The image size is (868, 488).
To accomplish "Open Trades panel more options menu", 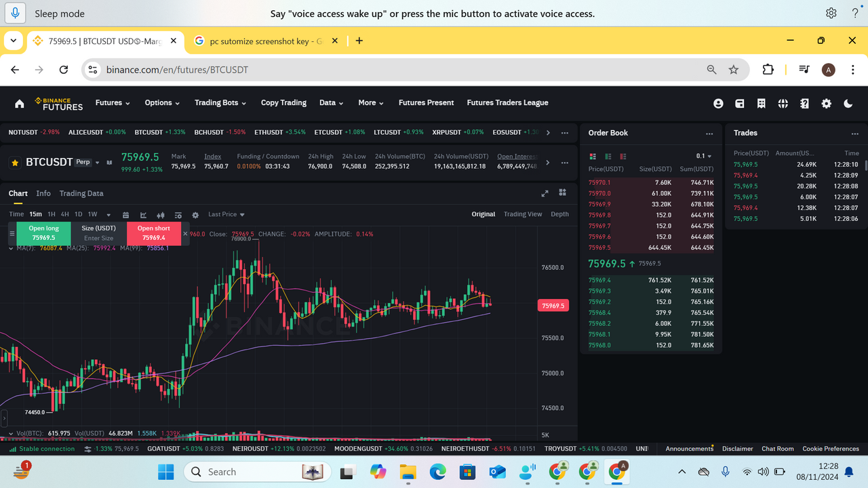I will pos(855,134).
